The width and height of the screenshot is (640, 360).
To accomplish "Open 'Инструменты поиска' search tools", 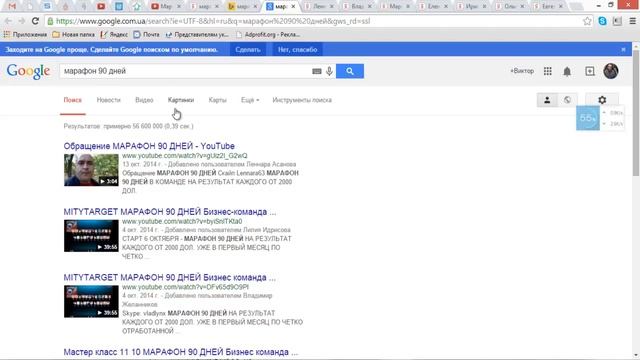I will (x=302, y=100).
